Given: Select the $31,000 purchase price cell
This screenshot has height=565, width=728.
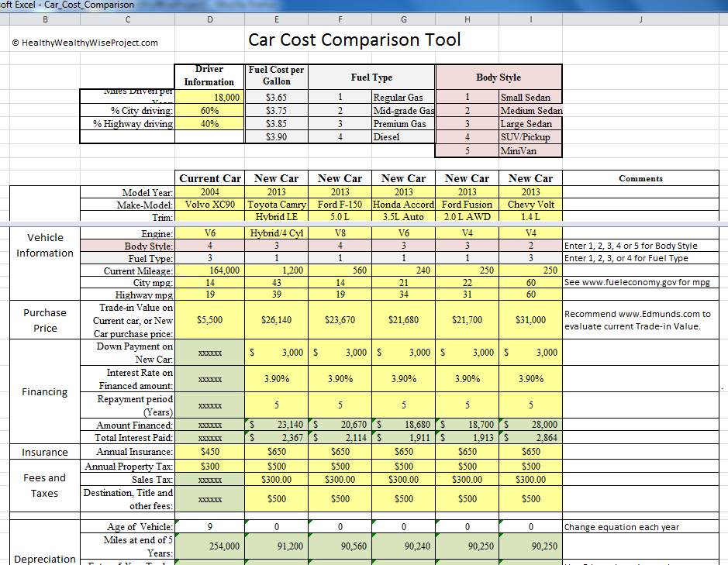Looking at the screenshot, I should (530, 320).
